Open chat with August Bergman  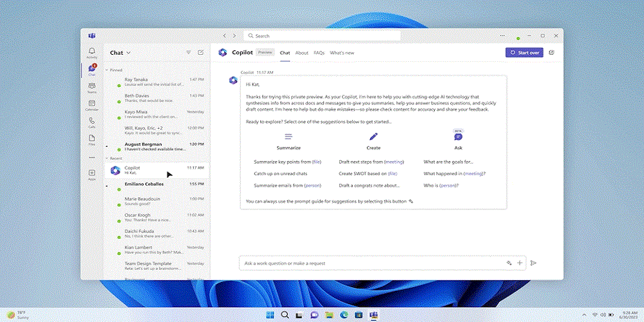point(157,147)
